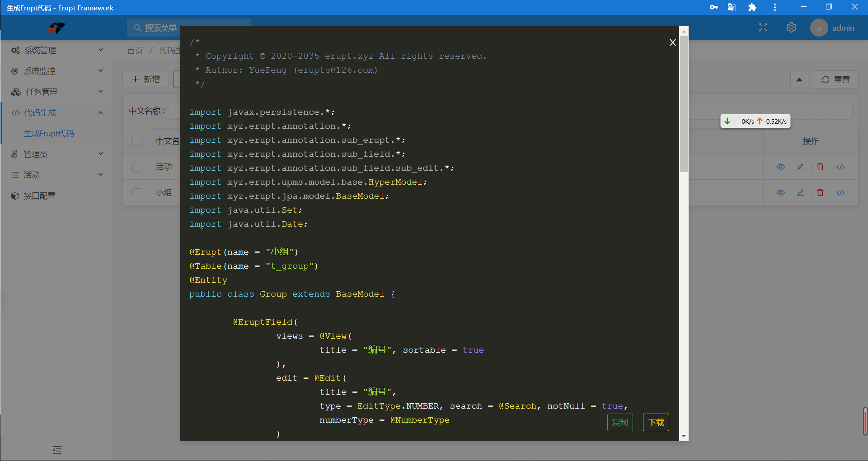Toggle the 系统管理 chevron arrow
868x461 pixels.
[x=101, y=50]
